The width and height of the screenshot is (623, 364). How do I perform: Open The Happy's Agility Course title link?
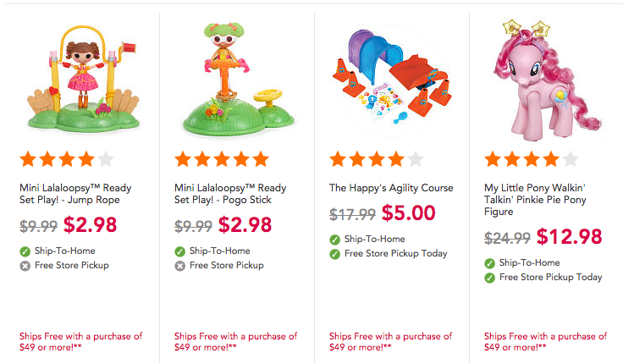click(391, 188)
